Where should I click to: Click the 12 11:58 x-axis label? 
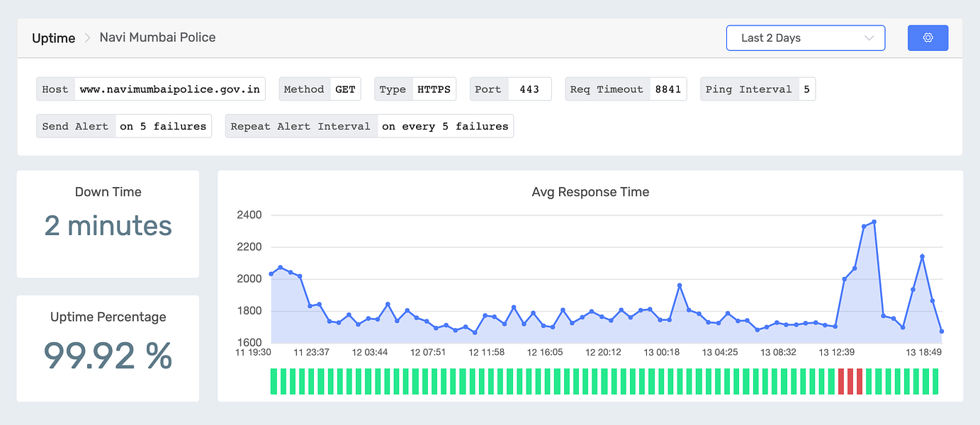pyautogui.click(x=488, y=352)
